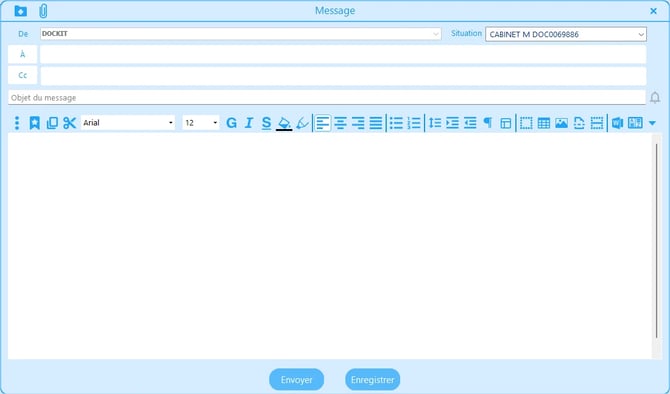This screenshot has height=394, width=670.
Task: Click the template layout icon near toolbar end
Action: pyautogui.click(x=635, y=123)
